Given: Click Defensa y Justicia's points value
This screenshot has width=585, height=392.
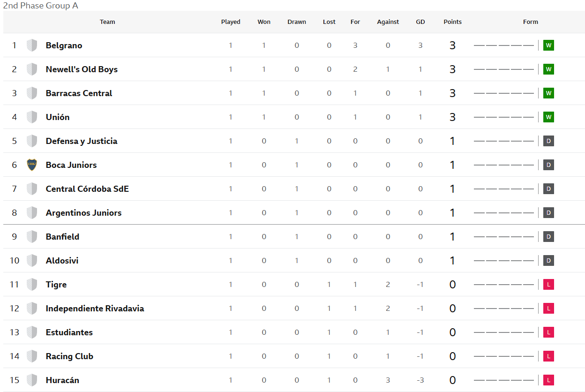Looking at the screenshot, I should (452, 141).
